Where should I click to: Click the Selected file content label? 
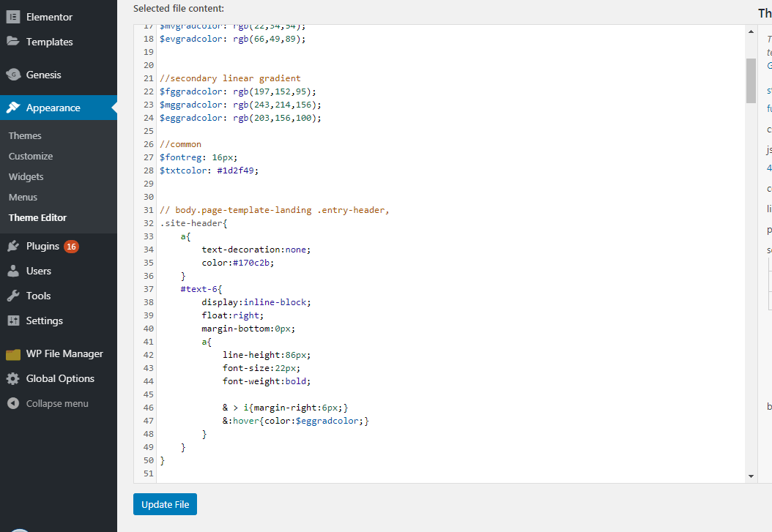click(x=179, y=8)
